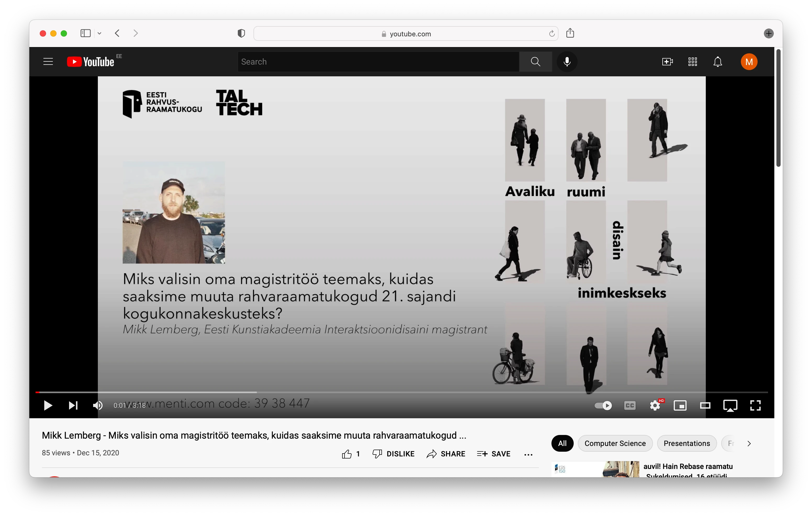Viewport: 812px width, 516px height.
Task: Click the create video camera icon
Action: point(667,62)
